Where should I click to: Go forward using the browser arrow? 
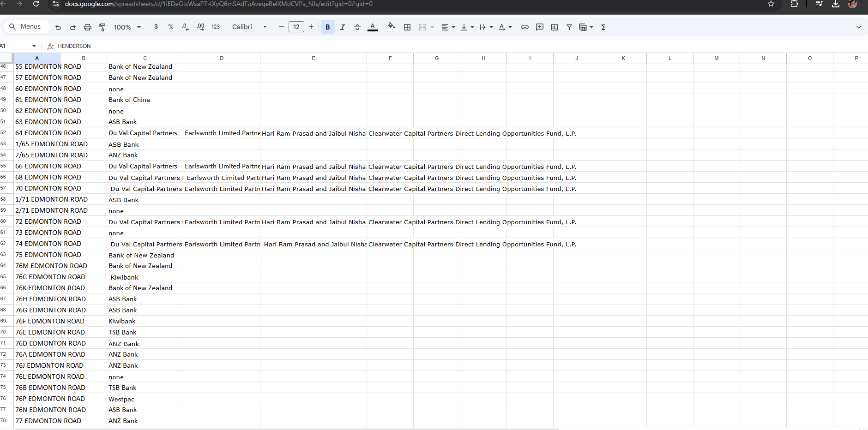19,4
